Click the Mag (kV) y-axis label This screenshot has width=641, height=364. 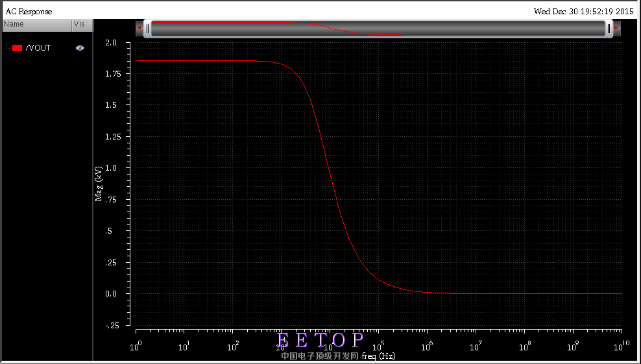pos(99,184)
